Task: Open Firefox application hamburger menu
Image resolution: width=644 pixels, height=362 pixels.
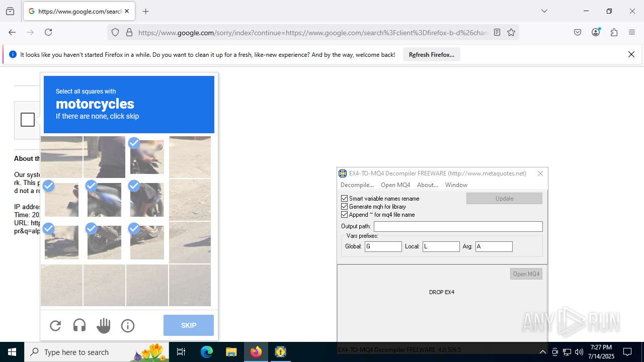Action: pyautogui.click(x=632, y=32)
